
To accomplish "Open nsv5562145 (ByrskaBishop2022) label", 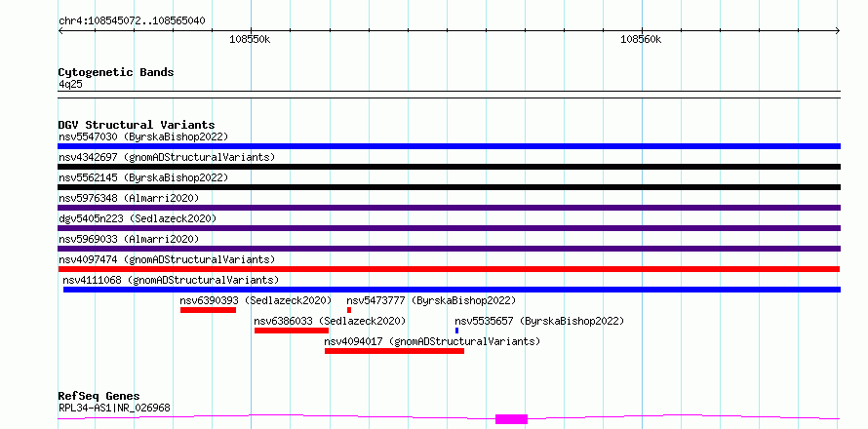I will [x=143, y=177].
